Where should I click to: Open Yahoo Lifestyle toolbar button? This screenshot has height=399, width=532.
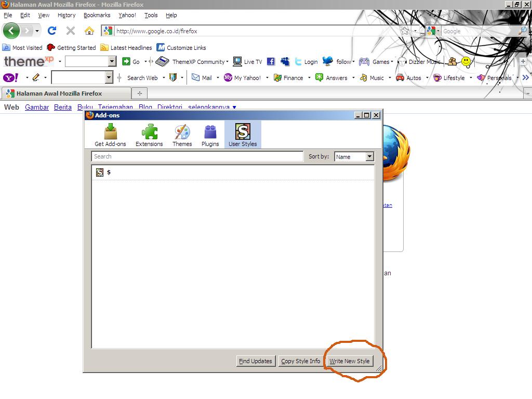point(449,78)
